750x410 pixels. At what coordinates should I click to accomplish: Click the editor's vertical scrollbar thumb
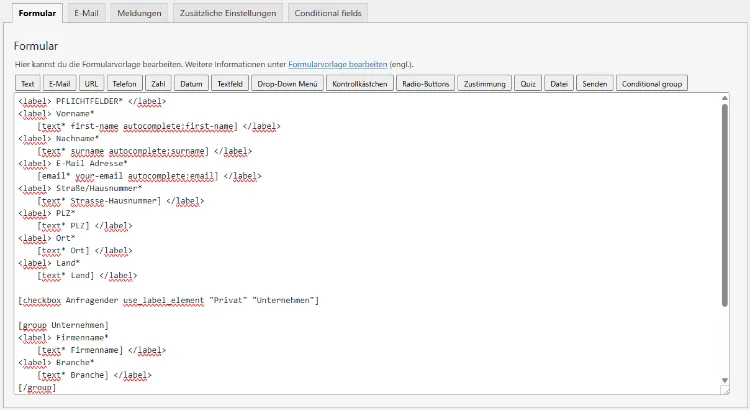click(x=725, y=205)
